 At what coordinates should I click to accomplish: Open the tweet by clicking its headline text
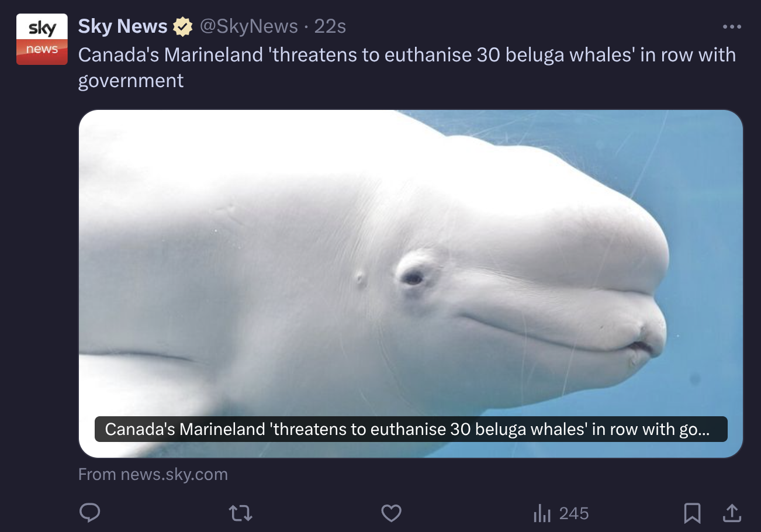coord(407,67)
